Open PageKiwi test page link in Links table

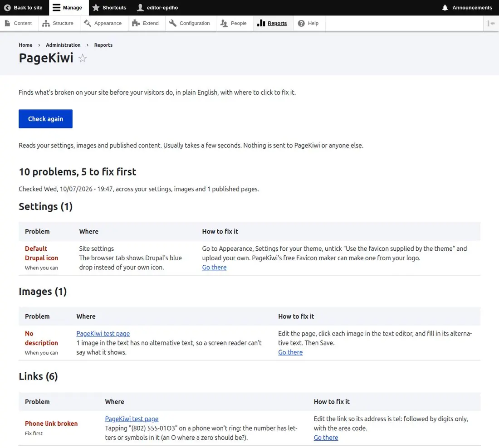[132, 419]
